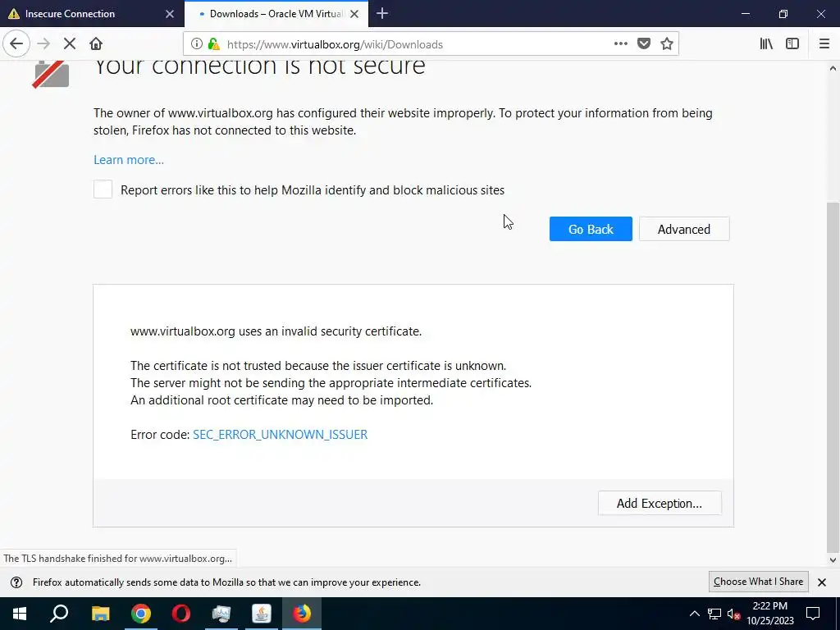This screenshot has height=630, width=840.
Task: Open a new tab
Action: click(x=382, y=13)
